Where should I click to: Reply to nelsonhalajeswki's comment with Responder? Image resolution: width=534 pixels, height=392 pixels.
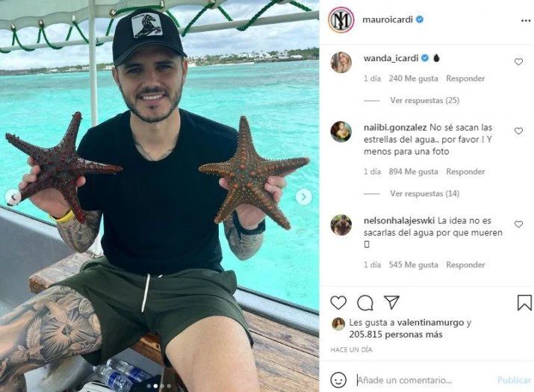(x=465, y=264)
